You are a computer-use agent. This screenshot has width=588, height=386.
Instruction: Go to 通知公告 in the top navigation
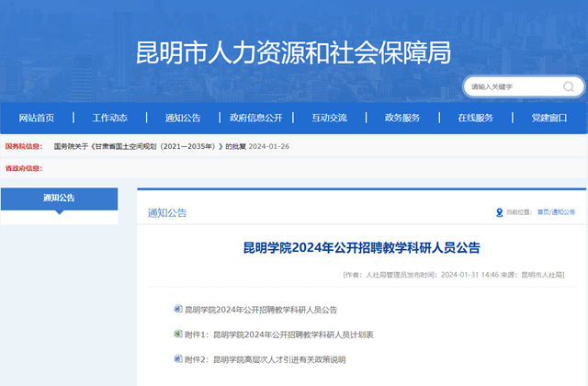click(183, 118)
